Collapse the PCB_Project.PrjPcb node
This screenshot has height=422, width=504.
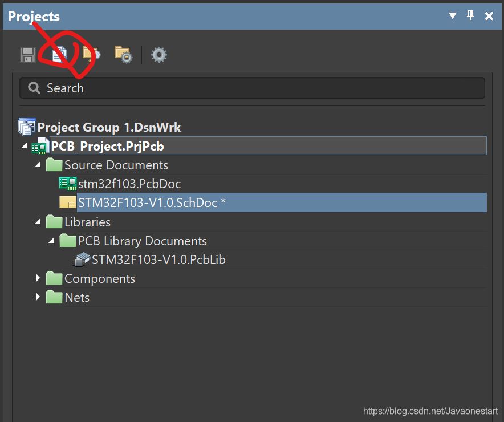(24, 146)
